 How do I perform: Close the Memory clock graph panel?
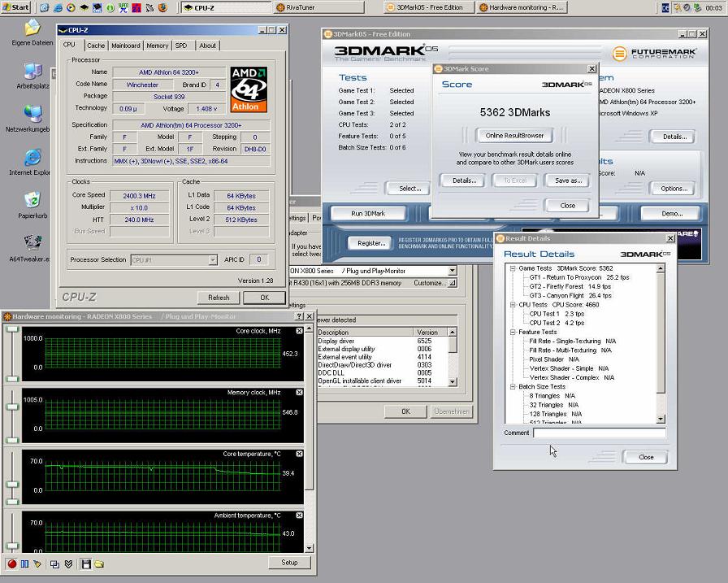300,393
